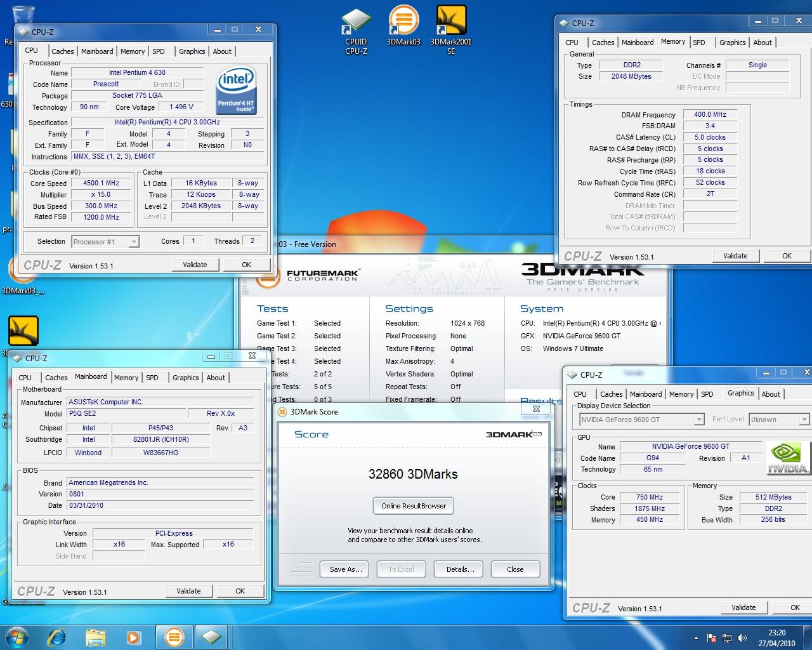Open the Online ResultBrowser

click(414, 506)
